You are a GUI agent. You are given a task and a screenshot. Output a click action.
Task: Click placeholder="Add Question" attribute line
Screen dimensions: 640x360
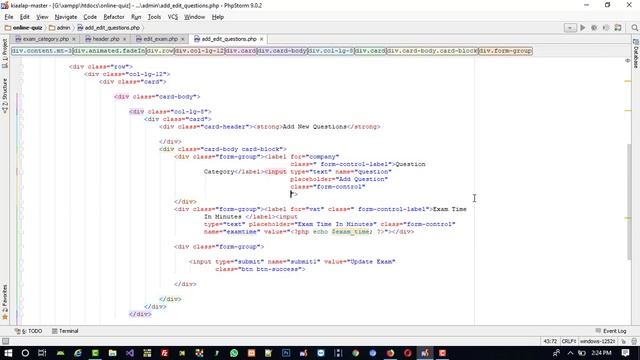339,179
